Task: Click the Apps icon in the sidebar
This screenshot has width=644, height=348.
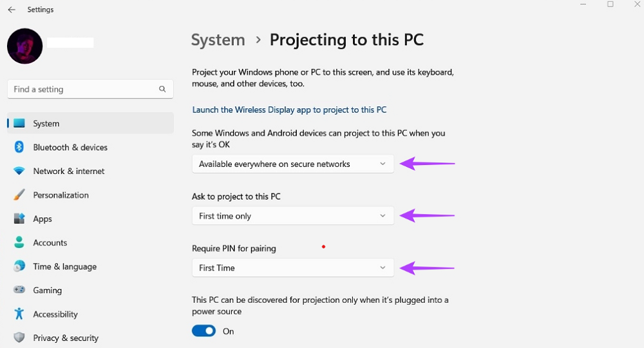Action: pyautogui.click(x=19, y=218)
